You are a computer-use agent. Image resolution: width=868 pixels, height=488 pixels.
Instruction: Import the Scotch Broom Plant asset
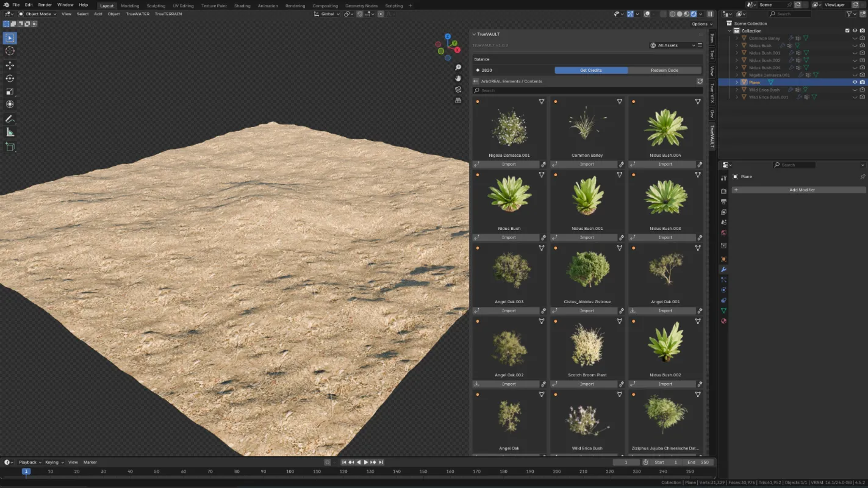587,384
